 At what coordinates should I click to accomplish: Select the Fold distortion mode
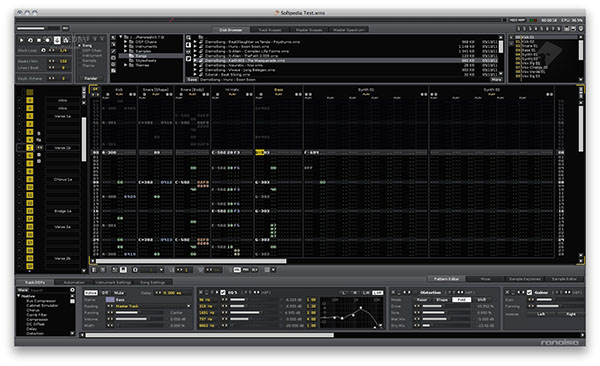point(461,300)
